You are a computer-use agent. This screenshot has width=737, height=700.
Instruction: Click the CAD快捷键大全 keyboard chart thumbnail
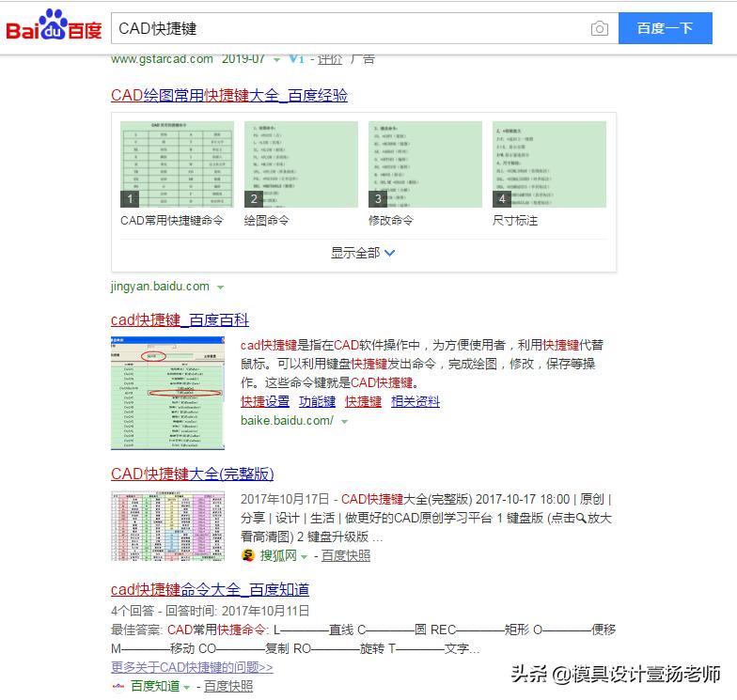167,526
